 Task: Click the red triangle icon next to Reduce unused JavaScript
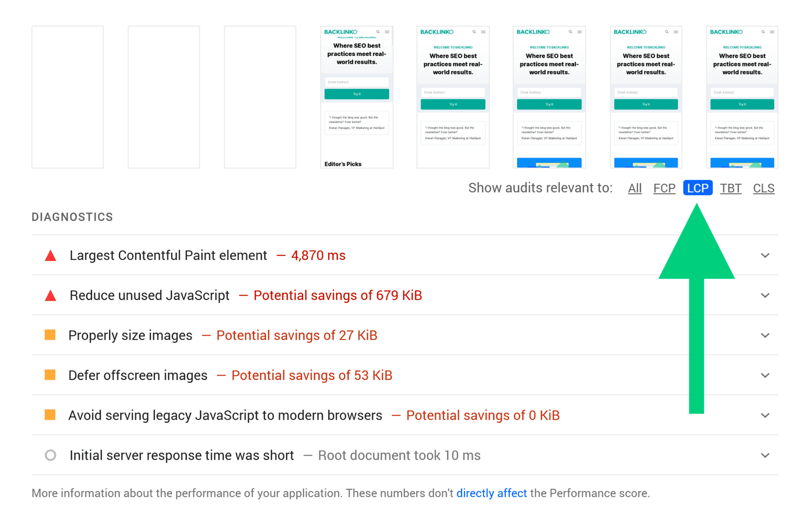[x=51, y=295]
